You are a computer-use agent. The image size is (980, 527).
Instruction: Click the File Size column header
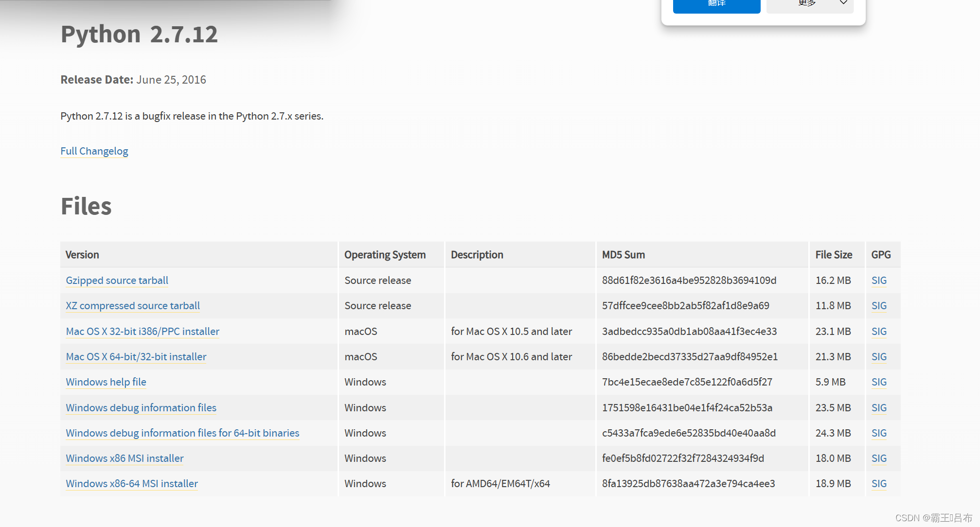pyautogui.click(x=834, y=255)
